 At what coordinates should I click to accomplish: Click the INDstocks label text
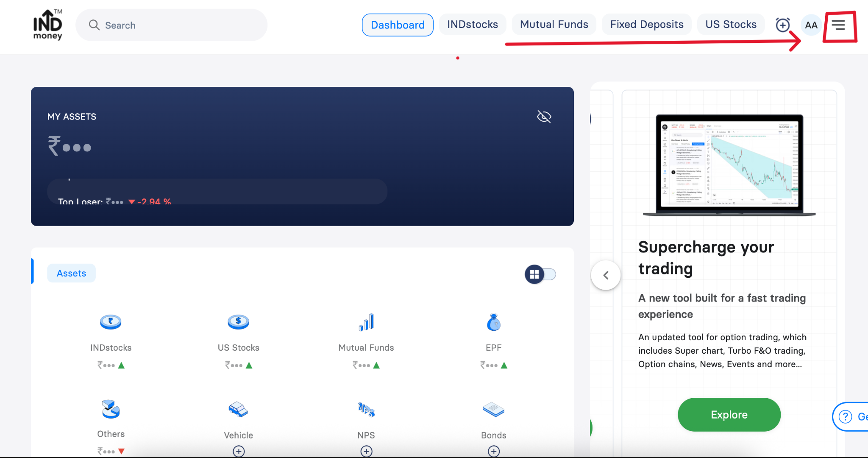coord(111,348)
